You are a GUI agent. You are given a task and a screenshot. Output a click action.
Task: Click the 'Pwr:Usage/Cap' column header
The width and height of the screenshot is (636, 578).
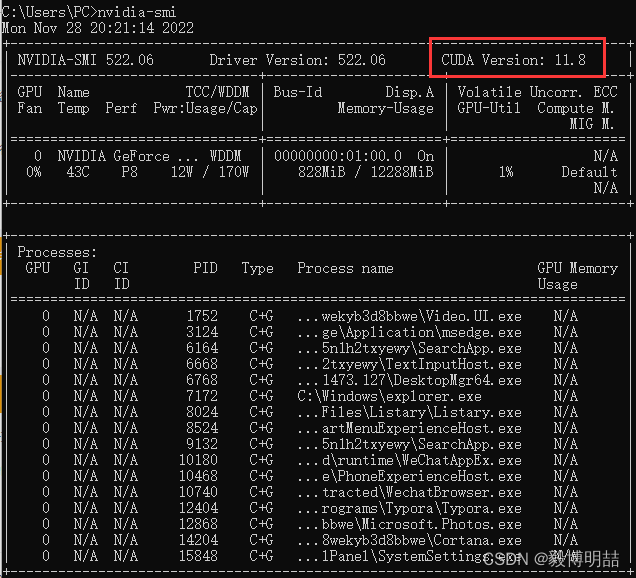coord(206,108)
